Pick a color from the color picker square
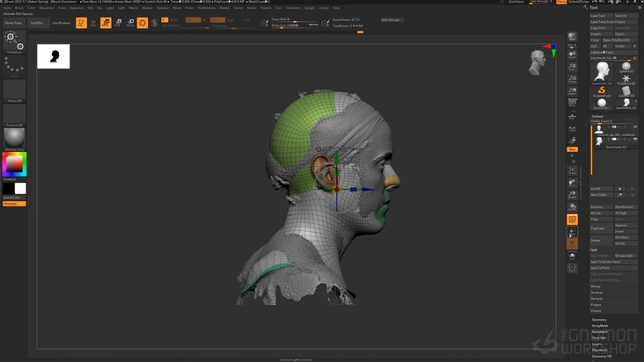Viewport: 644px width, 362px height. (14, 164)
